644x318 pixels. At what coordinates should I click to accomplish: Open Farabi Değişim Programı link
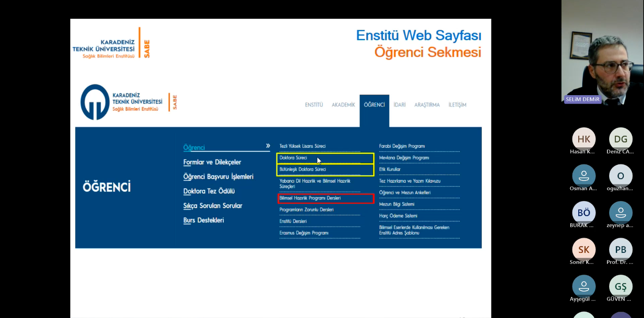402,146
